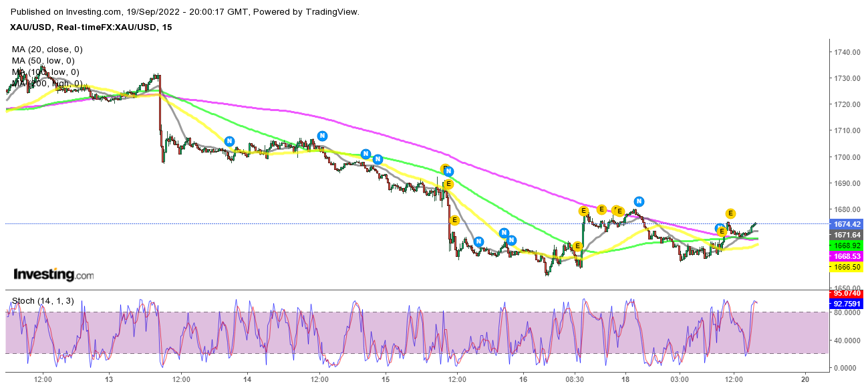Click the E marker on the big drop candle near 1675
Screen dimensions: 868x388
point(454,219)
